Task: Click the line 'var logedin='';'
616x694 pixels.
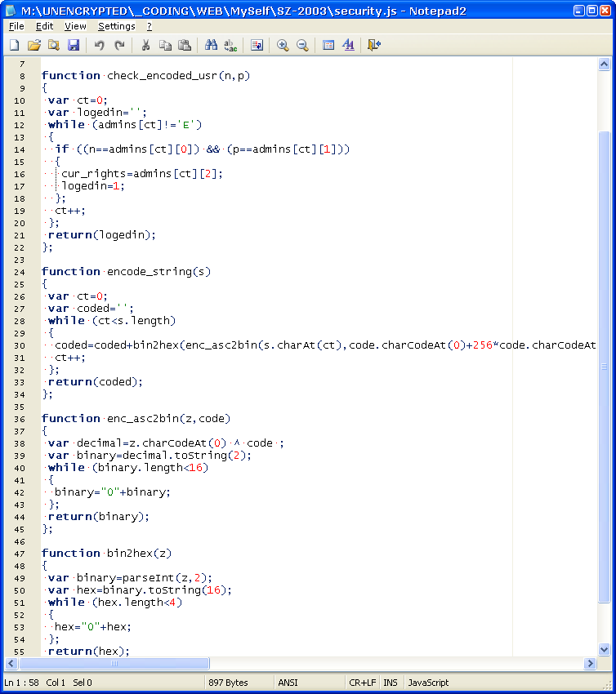Action: (97, 113)
